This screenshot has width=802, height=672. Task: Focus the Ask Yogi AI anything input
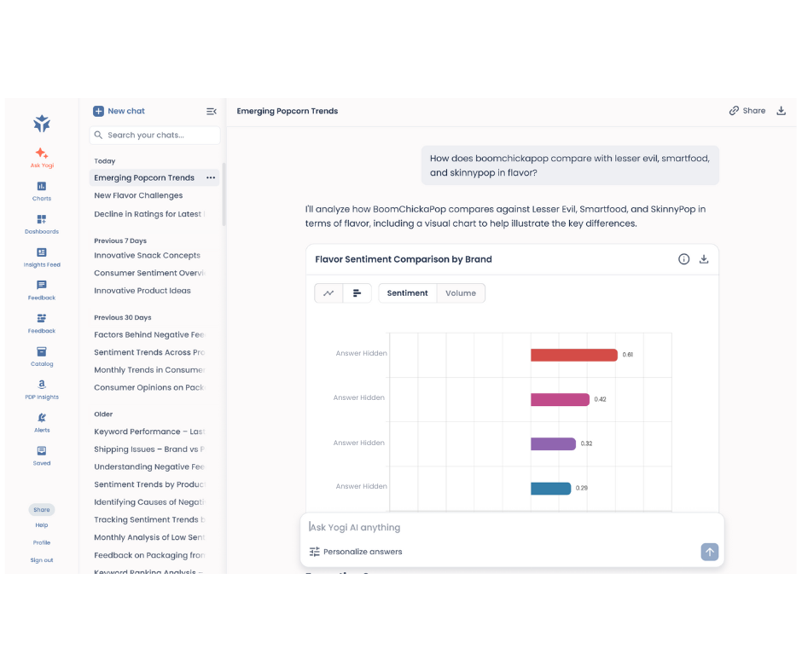point(511,527)
